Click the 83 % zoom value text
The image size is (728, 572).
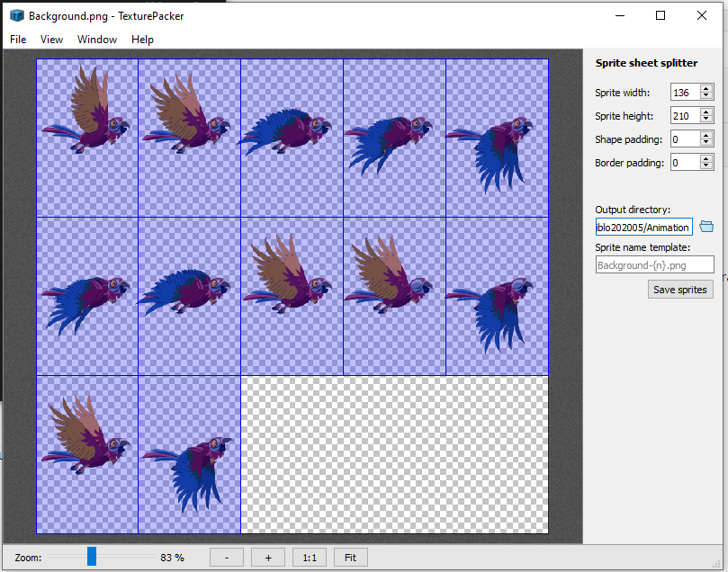pos(172,557)
